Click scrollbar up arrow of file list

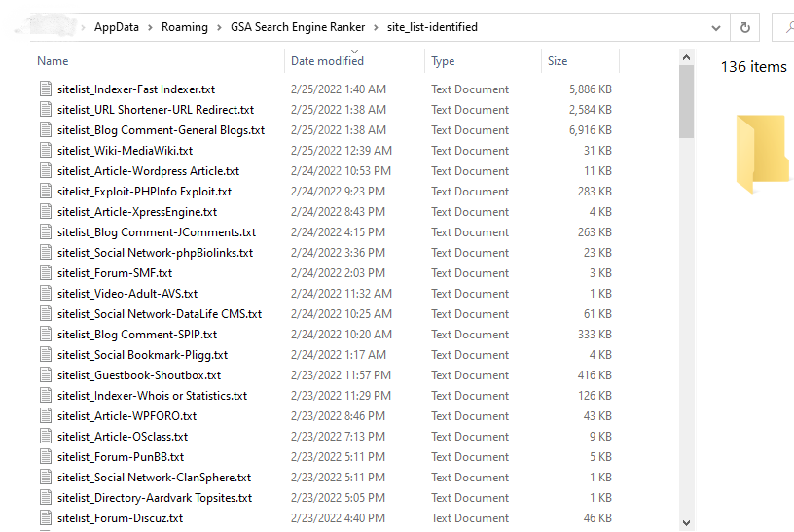[x=686, y=57]
